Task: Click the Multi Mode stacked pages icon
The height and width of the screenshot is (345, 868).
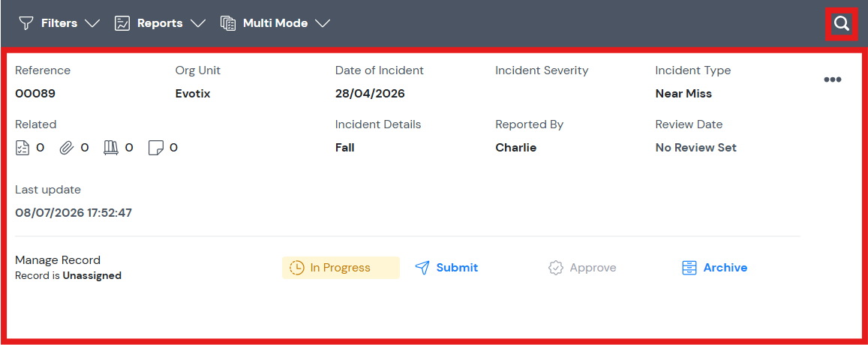Action: tap(228, 23)
